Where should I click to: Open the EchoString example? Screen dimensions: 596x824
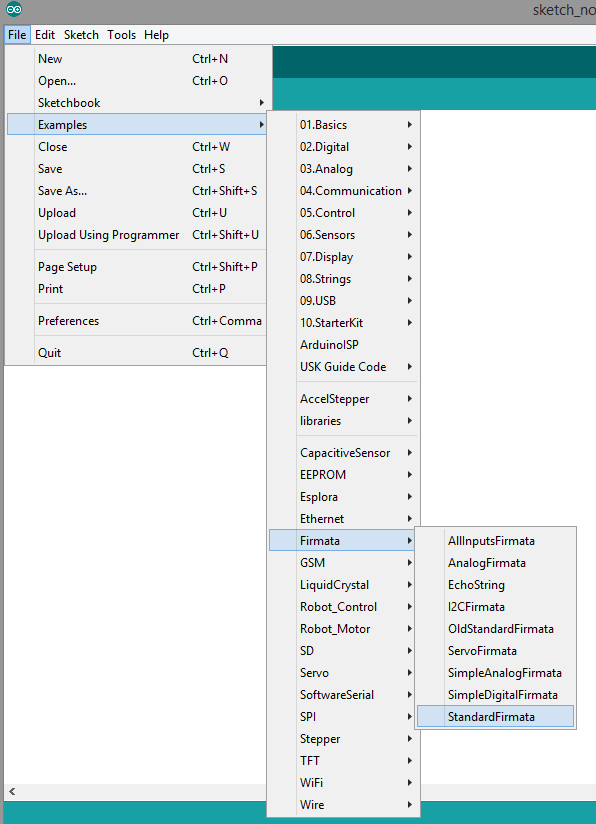pyautogui.click(x=496, y=585)
